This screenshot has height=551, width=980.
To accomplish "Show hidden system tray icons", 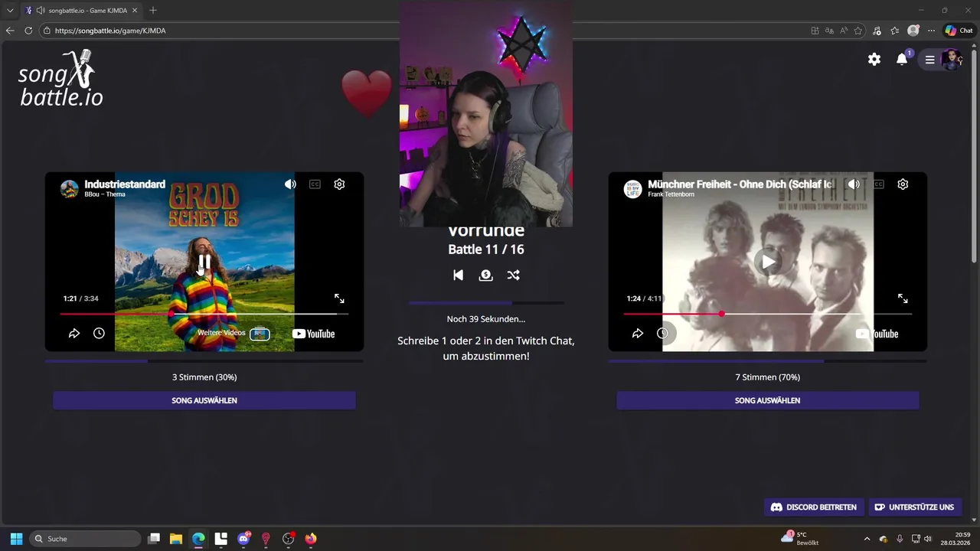I will [x=867, y=539].
